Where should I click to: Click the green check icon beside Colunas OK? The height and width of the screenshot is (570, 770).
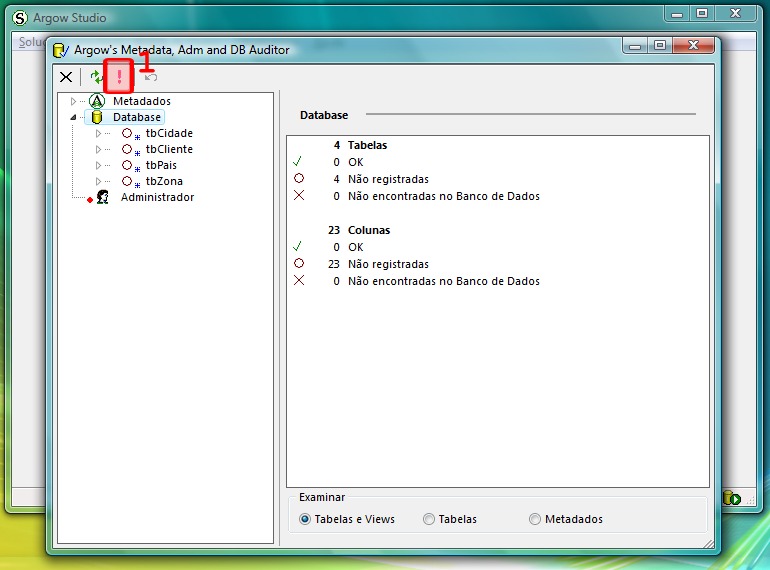[x=298, y=246]
